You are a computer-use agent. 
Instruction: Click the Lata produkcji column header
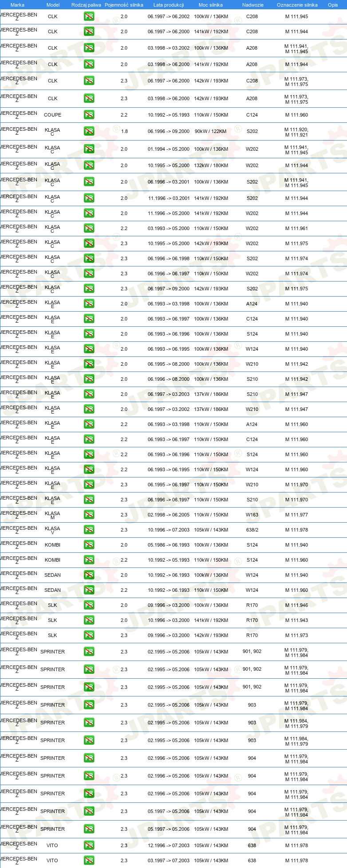click(x=169, y=5)
